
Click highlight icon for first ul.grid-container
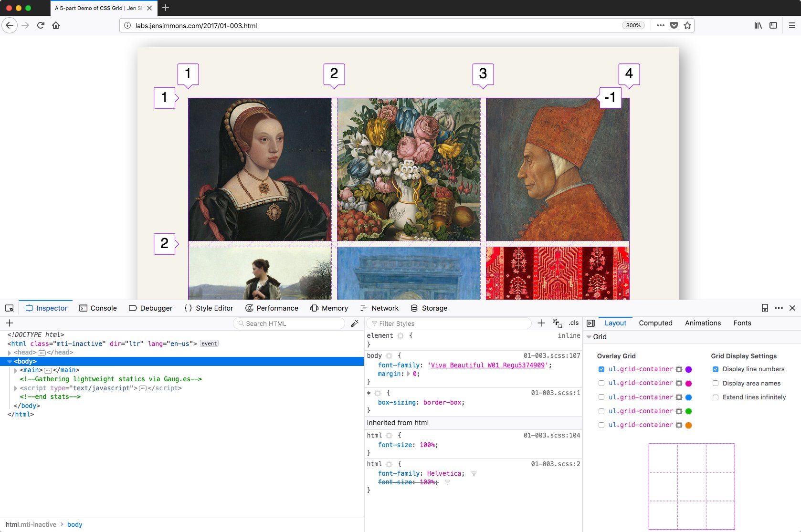point(679,369)
